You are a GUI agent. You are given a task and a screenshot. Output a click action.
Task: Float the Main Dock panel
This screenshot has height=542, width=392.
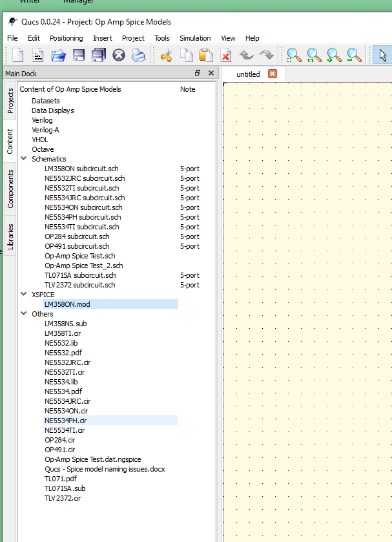point(198,73)
